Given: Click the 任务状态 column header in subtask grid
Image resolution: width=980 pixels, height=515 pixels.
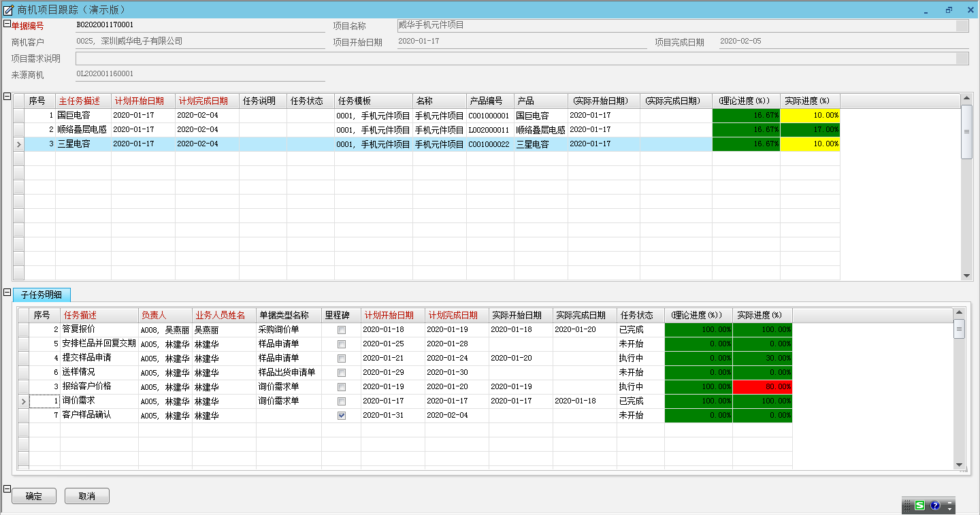Looking at the screenshot, I should pos(640,315).
